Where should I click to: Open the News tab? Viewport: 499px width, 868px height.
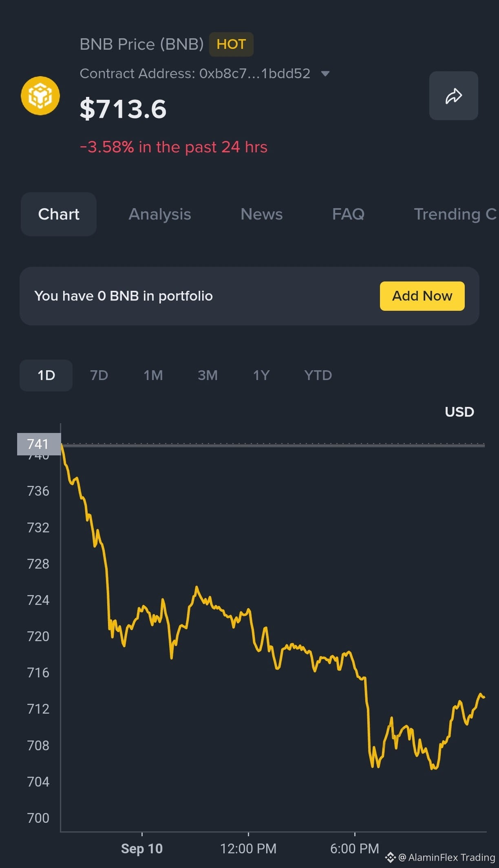point(261,214)
